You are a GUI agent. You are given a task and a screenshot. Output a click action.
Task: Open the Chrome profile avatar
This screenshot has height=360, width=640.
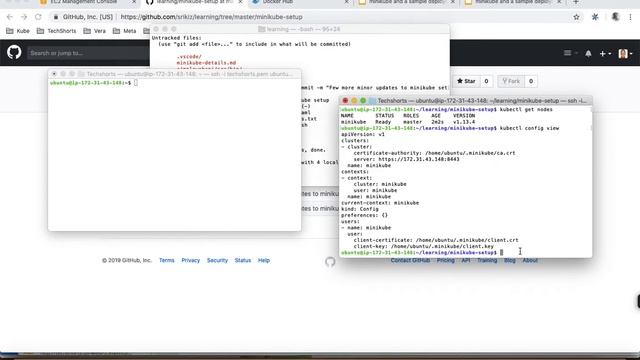pos(616,17)
